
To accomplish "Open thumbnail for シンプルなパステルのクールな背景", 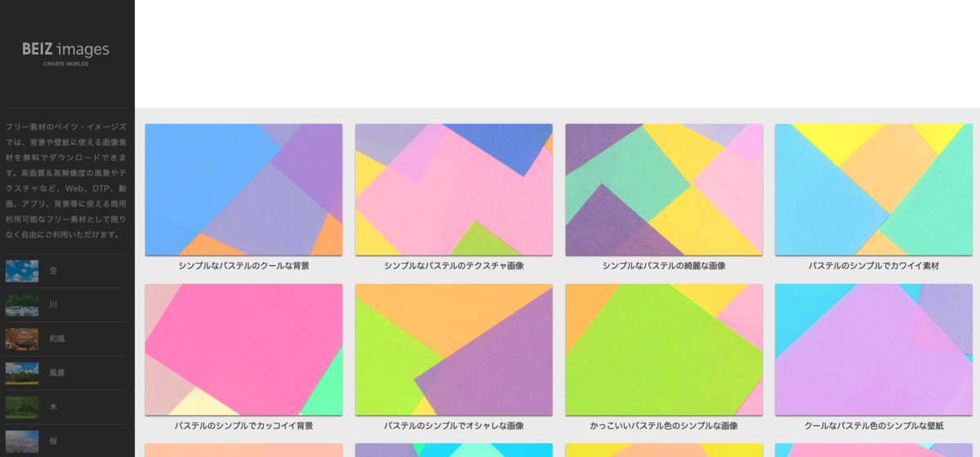I will coord(244,190).
